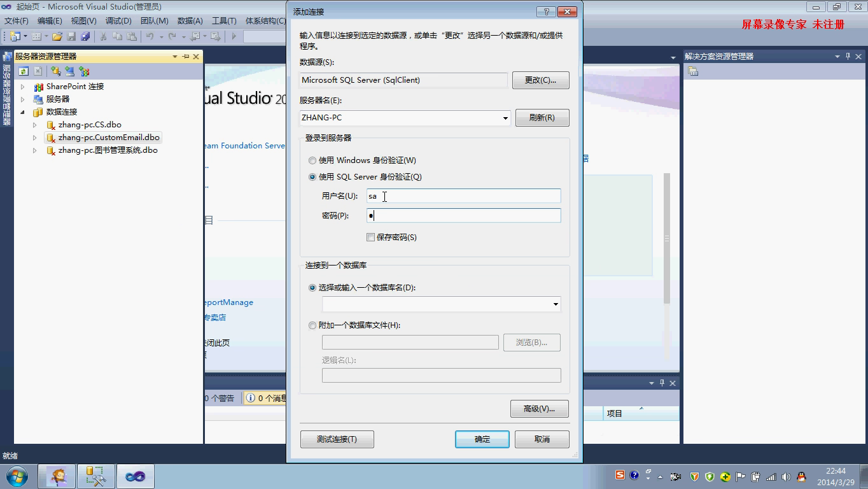Click the Change (更改) data source button

(540, 80)
